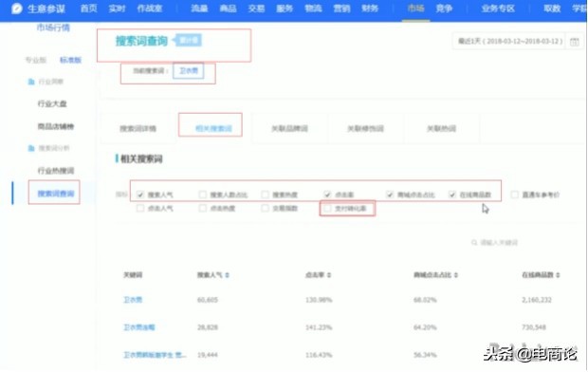Screen dimensions: 588x372
Task: Enable the 搜索人数占比 checkbox
Action: point(203,195)
